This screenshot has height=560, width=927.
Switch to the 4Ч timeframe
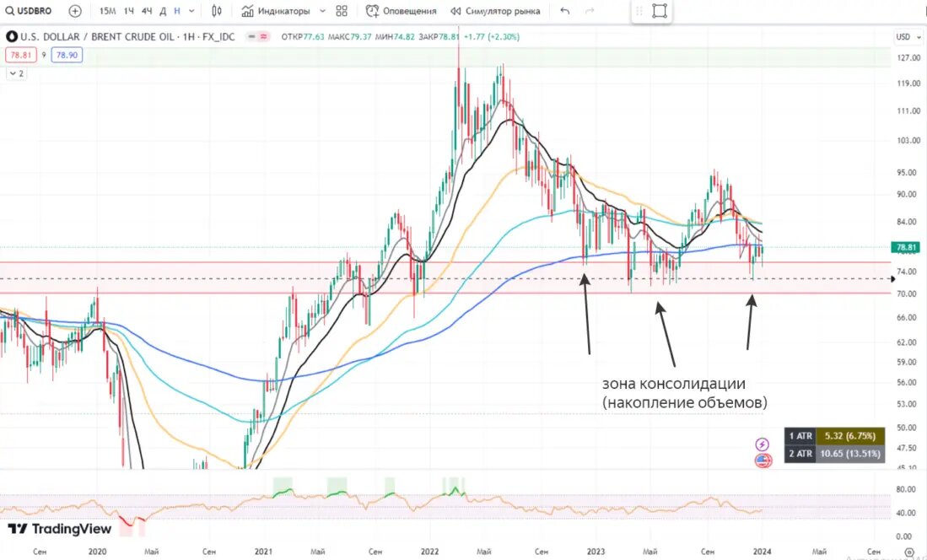pyautogui.click(x=147, y=11)
